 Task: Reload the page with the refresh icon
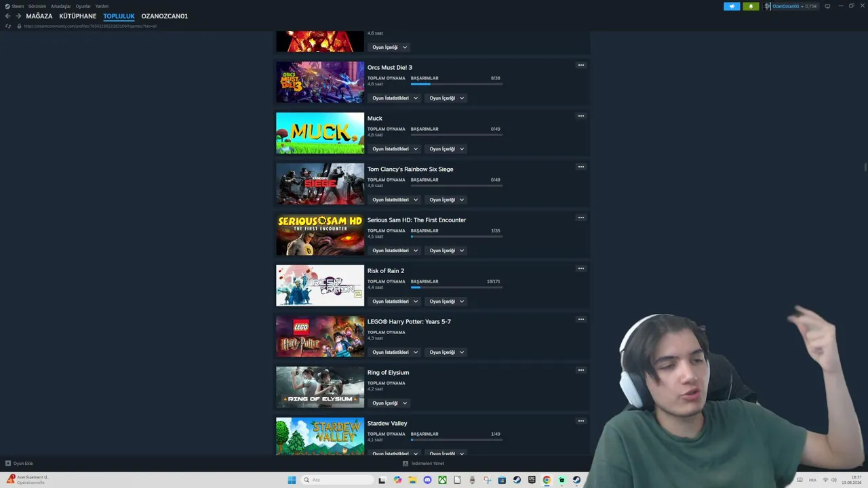[x=8, y=26]
